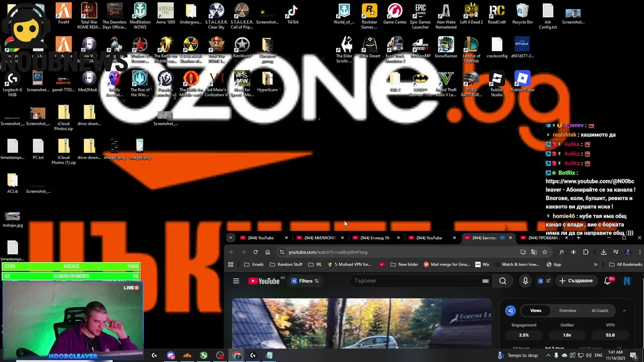This screenshot has width=644, height=362.
Task: Open the video player thumbnail
Action: pos(361,323)
